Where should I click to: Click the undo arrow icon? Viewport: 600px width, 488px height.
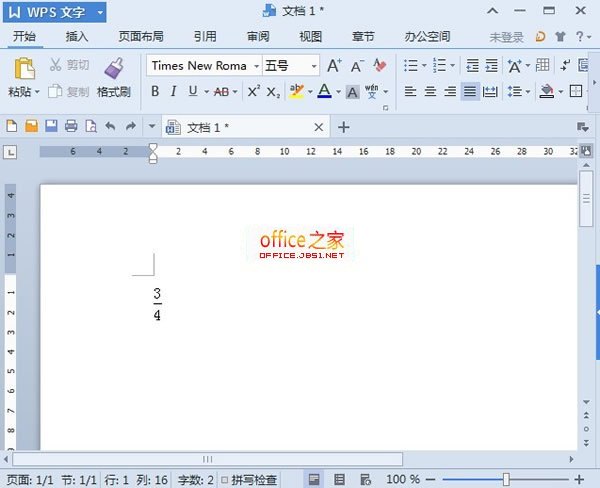click(110, 127)
